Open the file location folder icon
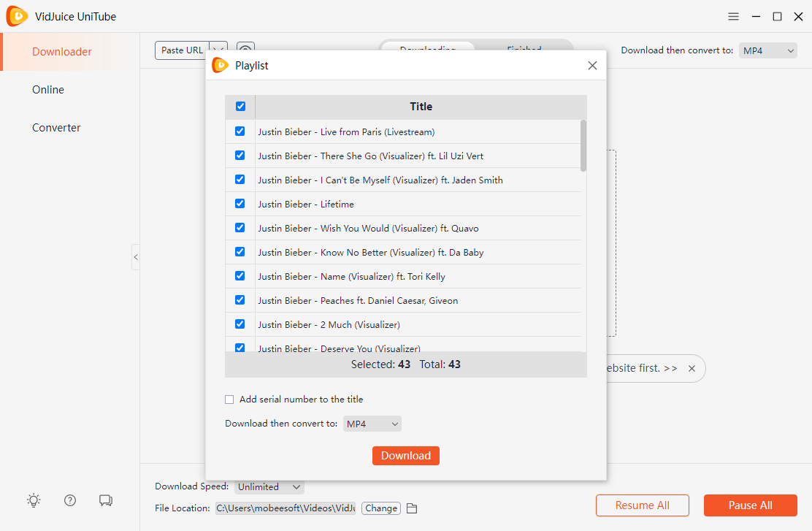 coord(412,509)
